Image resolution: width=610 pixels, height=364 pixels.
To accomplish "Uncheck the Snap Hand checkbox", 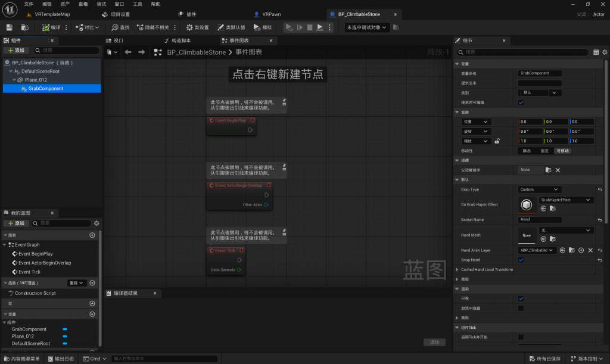I will click(x=521, y=260).
